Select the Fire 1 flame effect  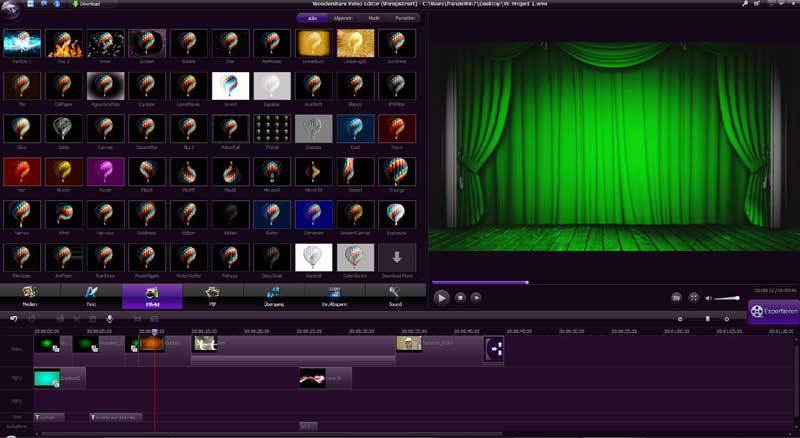(x=64, y=43)
